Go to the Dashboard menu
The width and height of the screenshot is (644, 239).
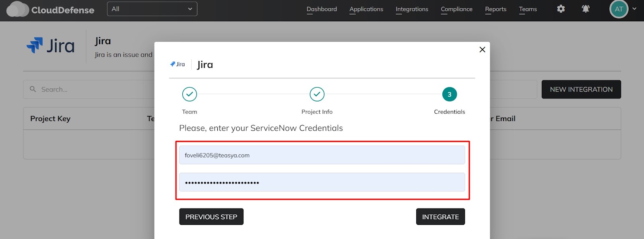tap(322, 9)
